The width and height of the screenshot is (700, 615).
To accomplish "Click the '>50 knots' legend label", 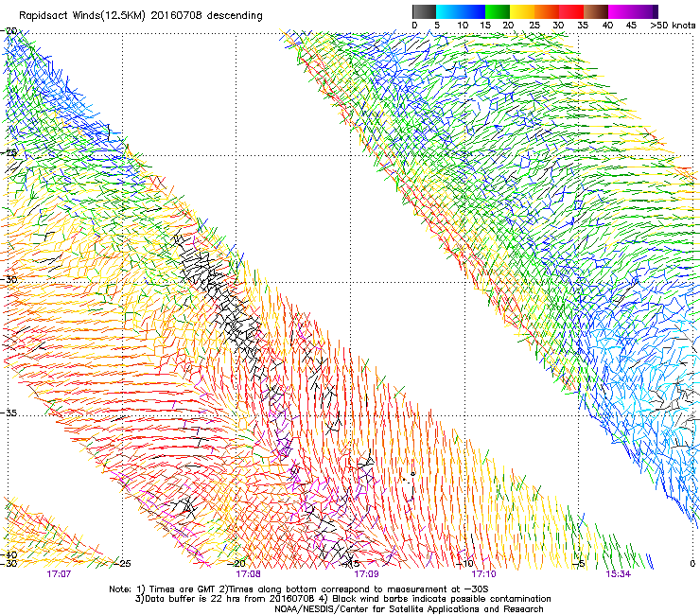I will (673, 26).
